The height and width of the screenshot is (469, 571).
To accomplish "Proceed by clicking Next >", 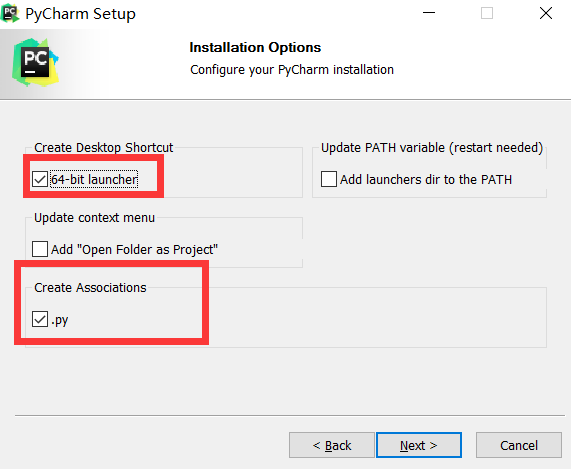I will coord(419,445).
